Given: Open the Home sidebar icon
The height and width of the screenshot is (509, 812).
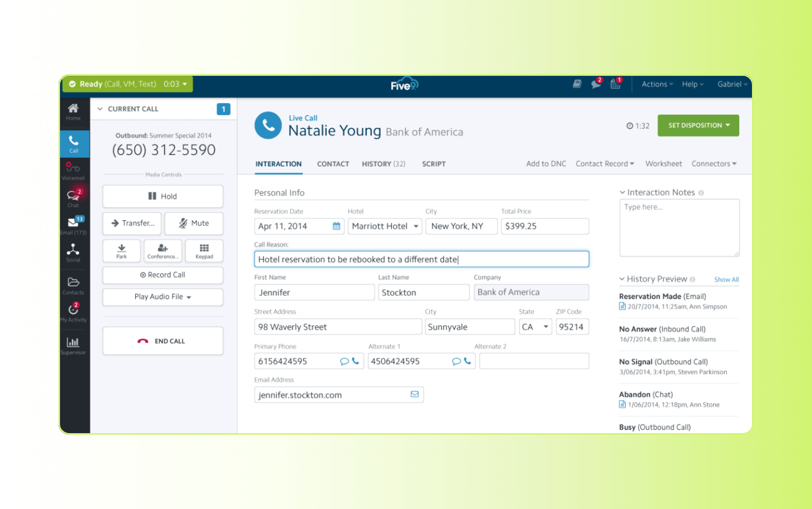Looking at the screenshot, I should pos(73,112).
